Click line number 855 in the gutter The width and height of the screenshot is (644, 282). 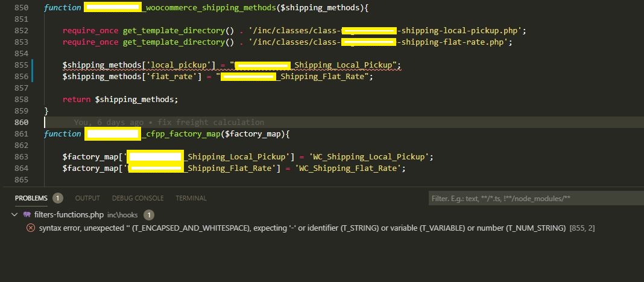(21, 65)
